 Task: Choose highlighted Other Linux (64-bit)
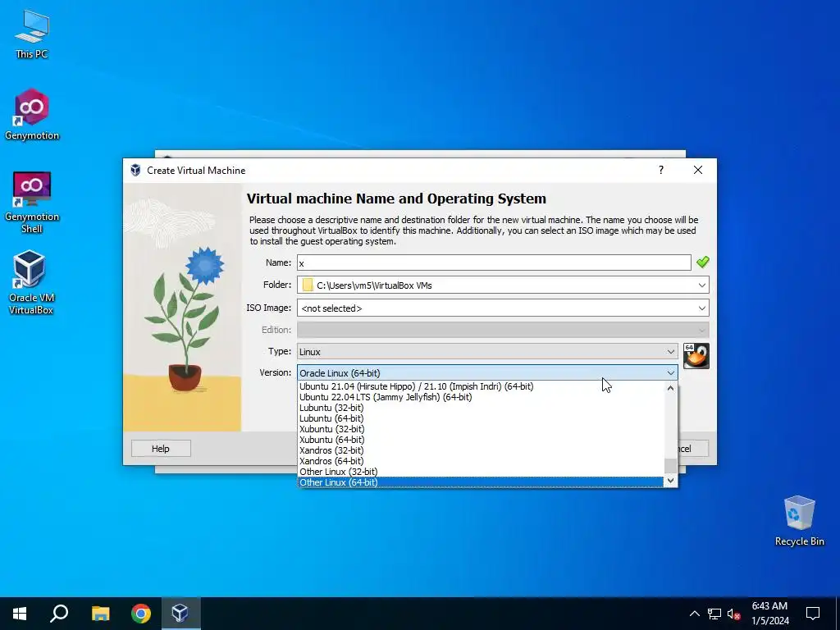tap(481, 482)
